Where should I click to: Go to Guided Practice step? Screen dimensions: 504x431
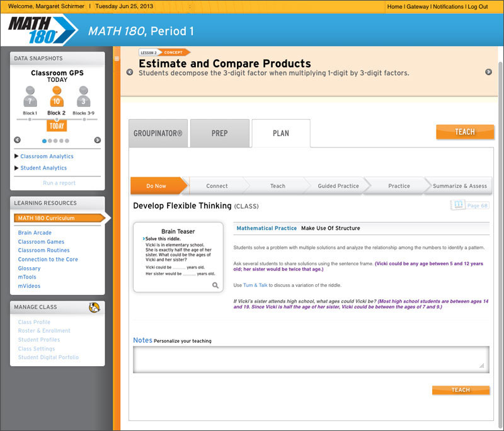tap(338, 186)
